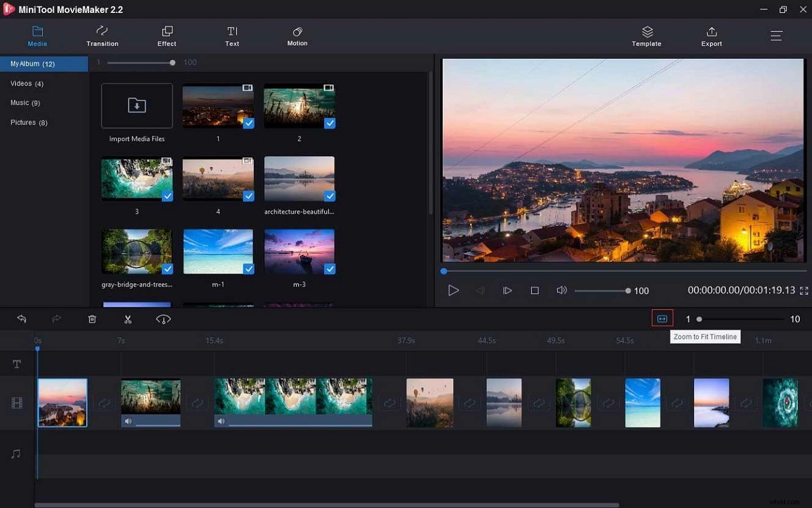This screenshot has height=508, width=812.
Task: Redo the last action
Action: tap(56, 319)
